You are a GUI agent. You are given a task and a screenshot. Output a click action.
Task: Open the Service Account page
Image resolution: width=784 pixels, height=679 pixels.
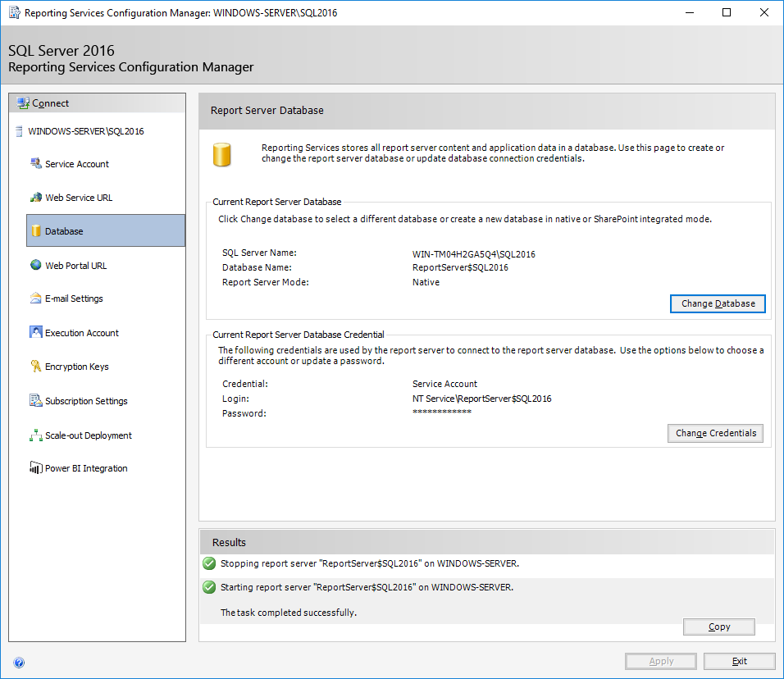click(76, 164)
